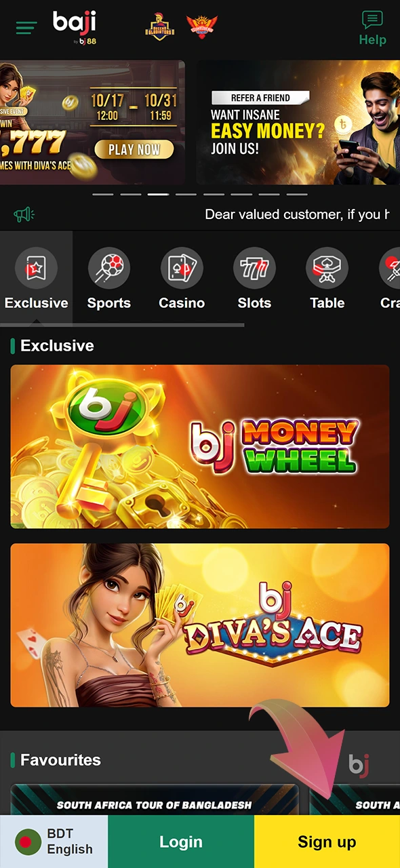Open the Refer a Friend banner
Screen dimensions: 400x868
[298, 123]
